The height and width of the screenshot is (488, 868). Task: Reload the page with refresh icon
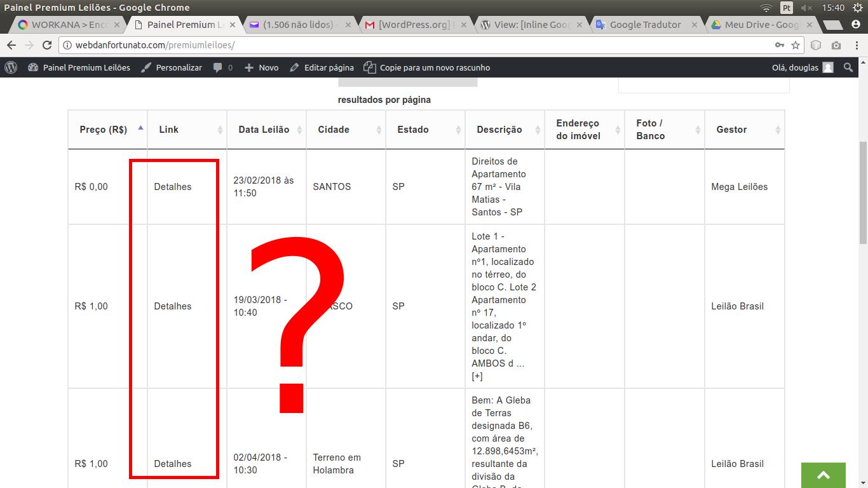(46, 45)
